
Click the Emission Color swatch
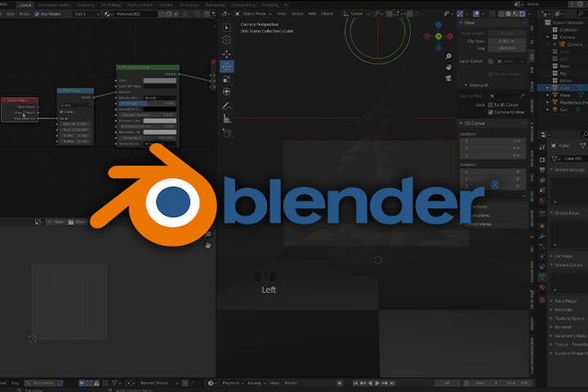click(160, 121)
